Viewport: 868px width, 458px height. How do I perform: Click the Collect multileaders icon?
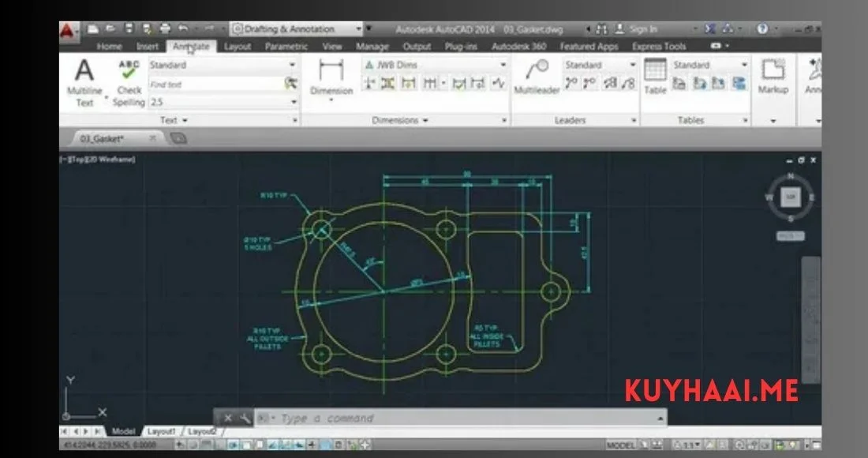click(x=628, y=84)
